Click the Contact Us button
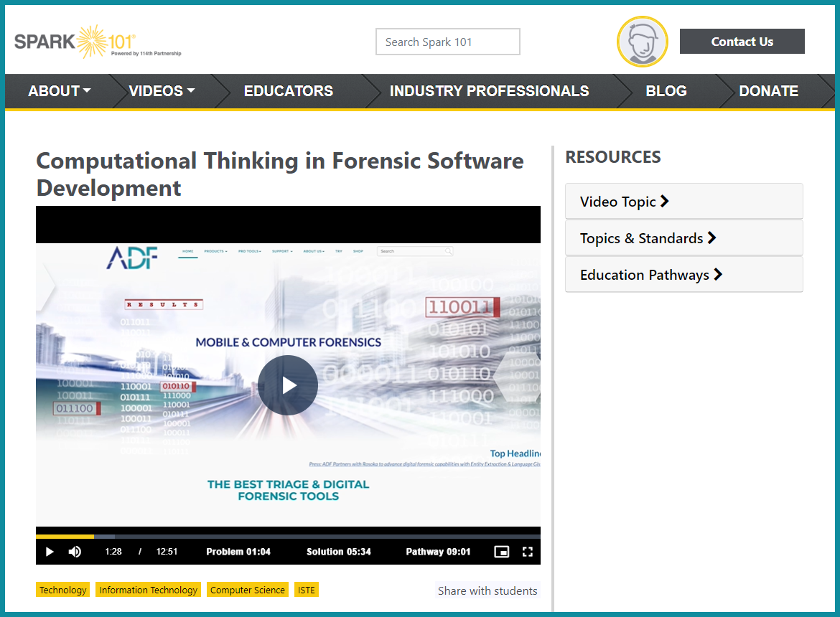 (x=742, y=42)
